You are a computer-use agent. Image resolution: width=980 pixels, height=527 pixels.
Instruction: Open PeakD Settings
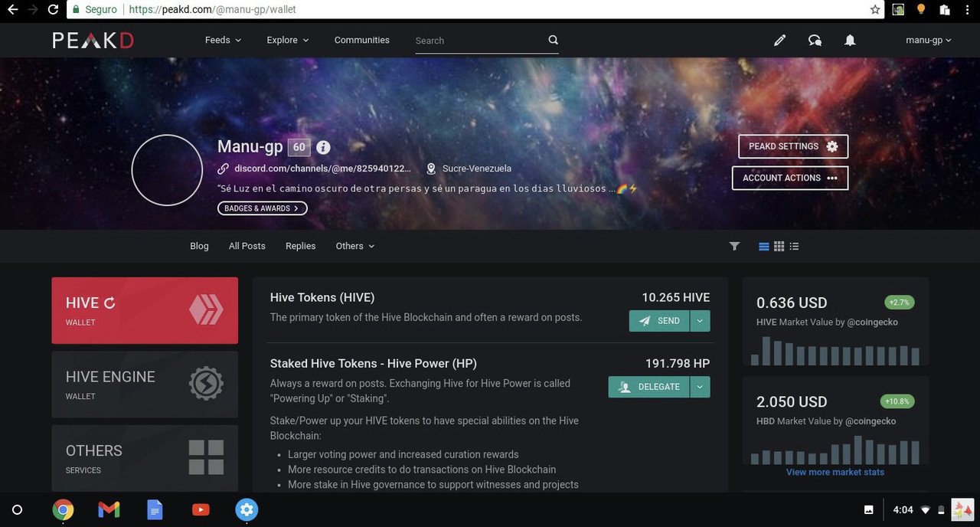[x=793, y=146]
